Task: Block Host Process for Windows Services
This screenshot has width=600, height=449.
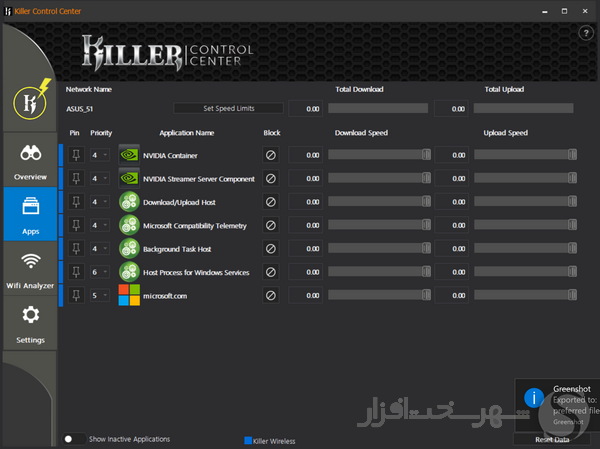Action: (x=271, y=272)
